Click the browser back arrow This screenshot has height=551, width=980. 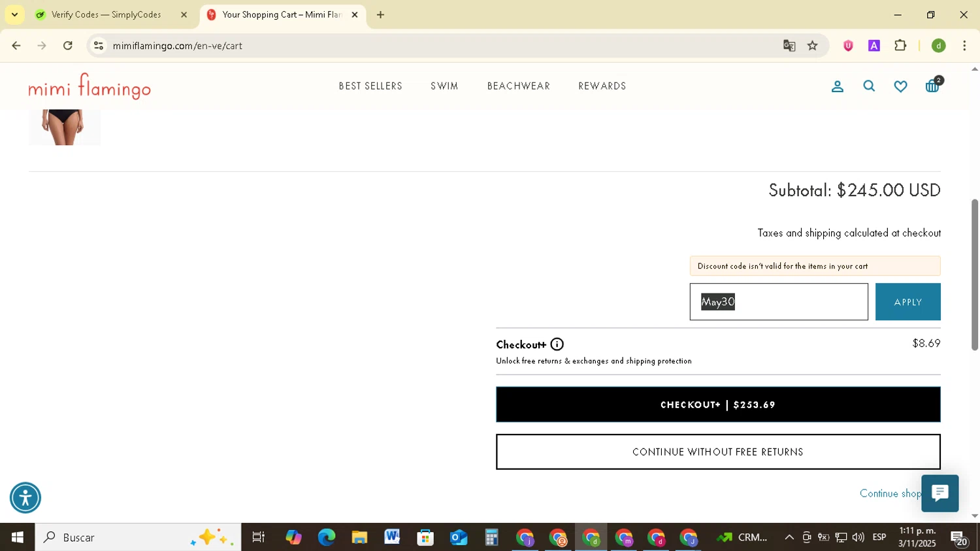point(16,46)
